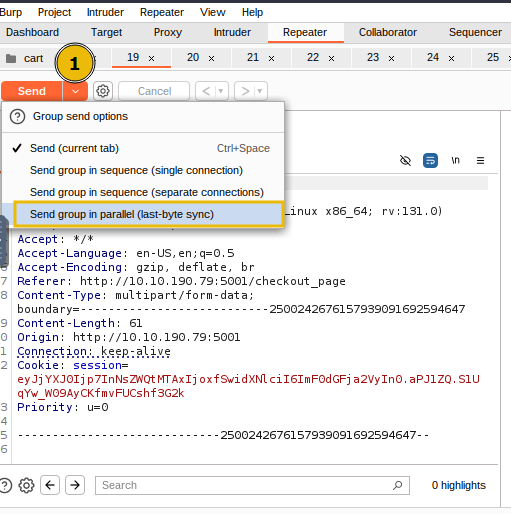The width and height of the screenshot is (511, 514).
Task: Select Repeater request tab 19
Action: coord(133,57)
